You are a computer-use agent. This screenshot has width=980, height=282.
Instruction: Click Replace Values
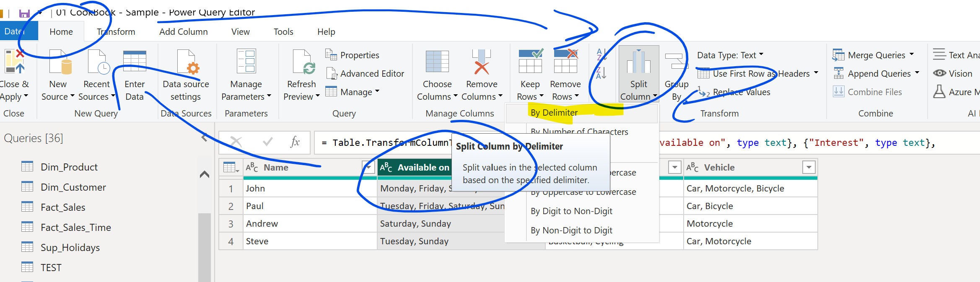(x=734, y=92)
